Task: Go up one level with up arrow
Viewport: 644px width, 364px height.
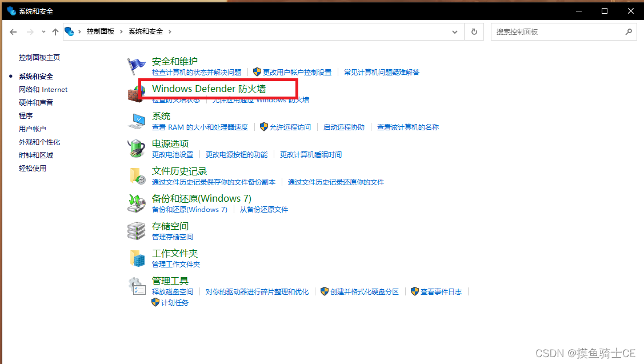Action: tap(55, 31)
